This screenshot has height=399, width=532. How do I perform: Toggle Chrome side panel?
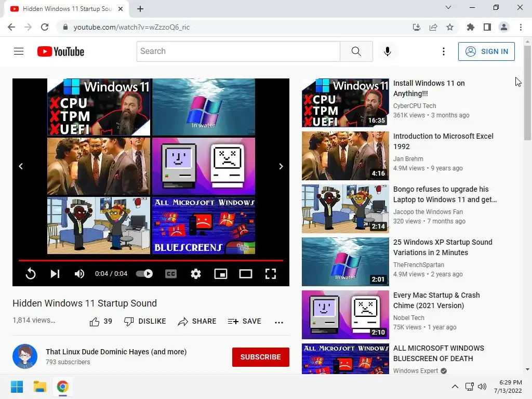[x=487, y=27]
